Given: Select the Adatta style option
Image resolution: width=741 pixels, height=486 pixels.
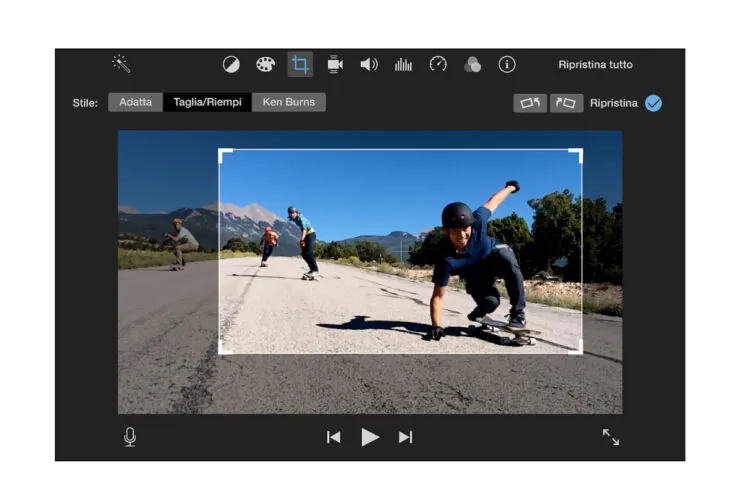Looking at the screenshot, I should point(136,102).
